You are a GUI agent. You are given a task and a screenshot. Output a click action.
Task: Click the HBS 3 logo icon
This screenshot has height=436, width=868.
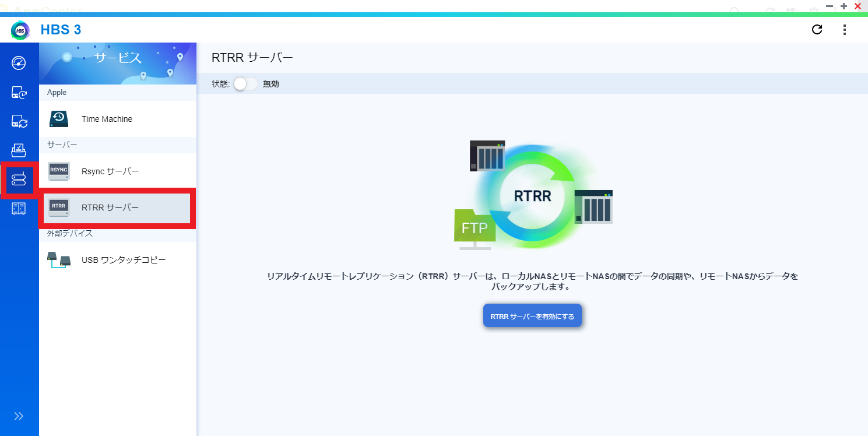(x=20, y=30)
